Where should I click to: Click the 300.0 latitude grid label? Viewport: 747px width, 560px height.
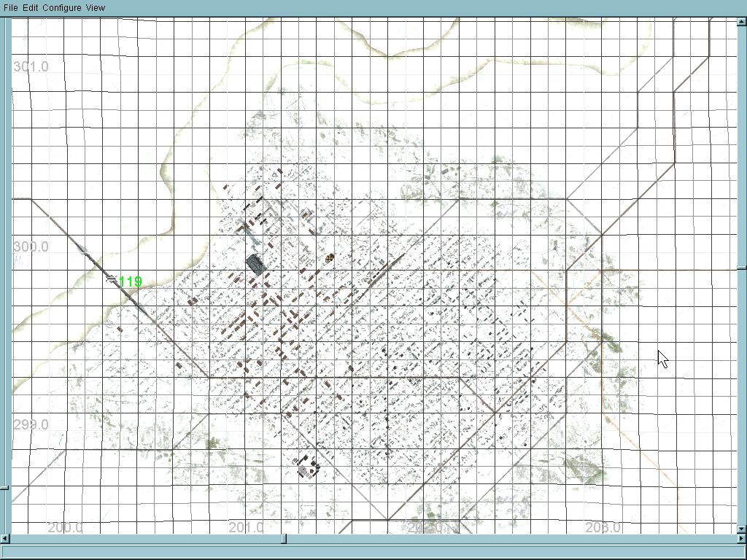click(x=31, y=246)
